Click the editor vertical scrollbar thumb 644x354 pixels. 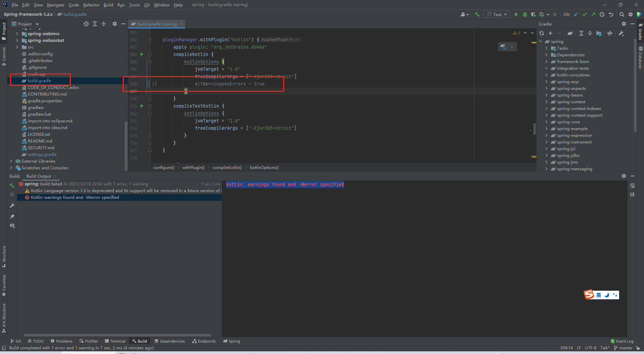point(535,129)
